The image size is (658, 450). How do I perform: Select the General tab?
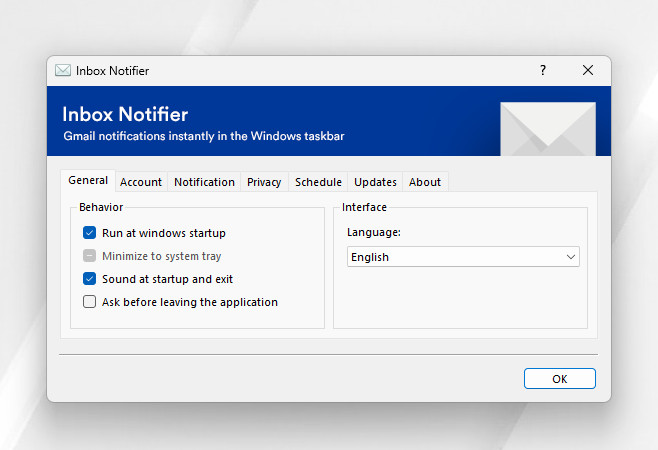click(88, 181)
